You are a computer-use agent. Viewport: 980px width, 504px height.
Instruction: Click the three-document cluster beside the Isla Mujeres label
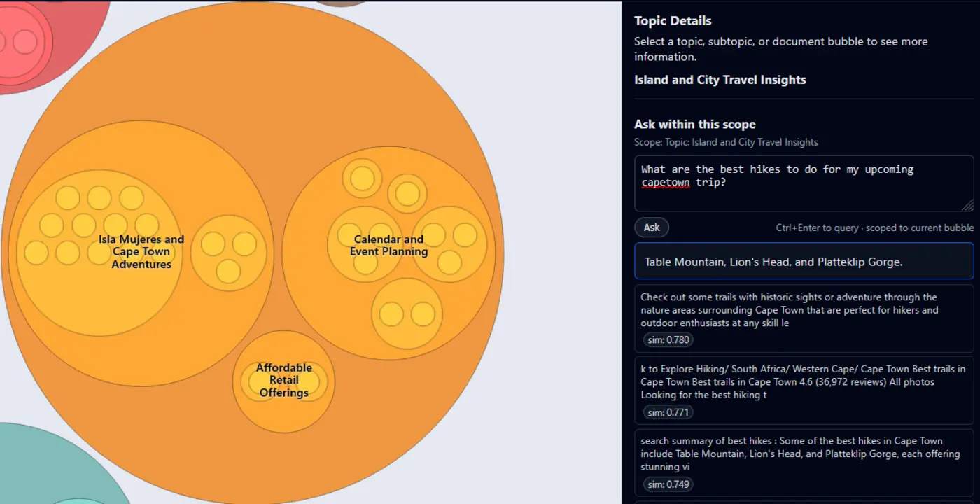[229, 253]
